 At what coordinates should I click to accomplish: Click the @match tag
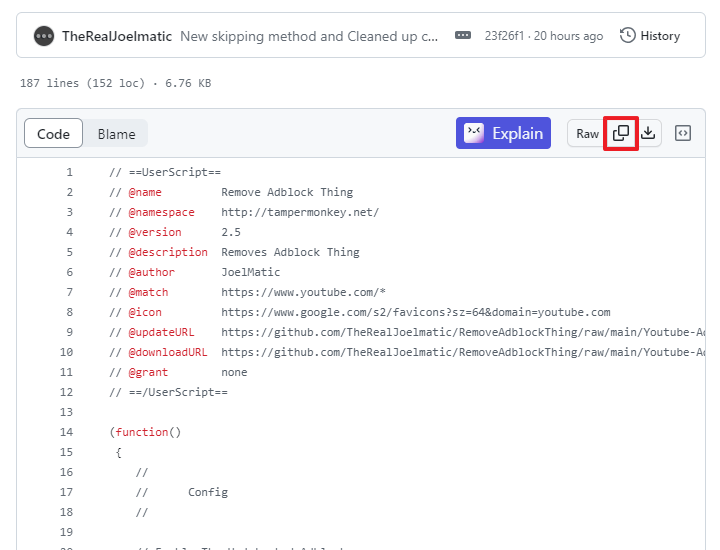[148, 292]
